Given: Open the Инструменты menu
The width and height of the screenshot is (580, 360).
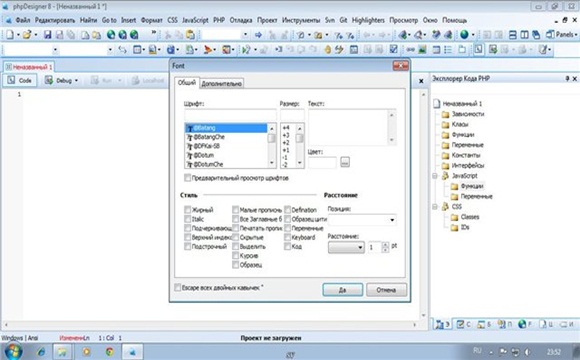Looking at the screenshot, I should 301,20.
